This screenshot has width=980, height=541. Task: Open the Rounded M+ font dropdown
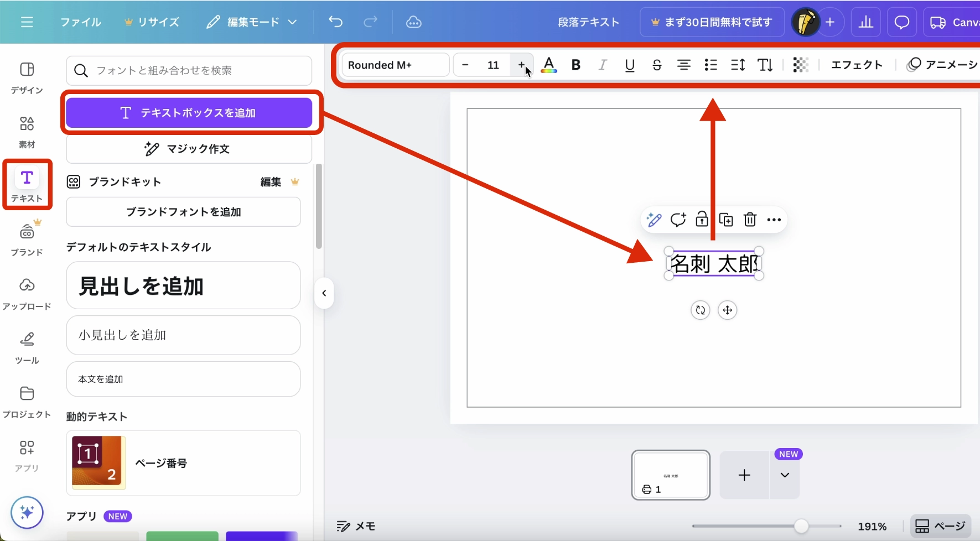click(395, 65)
